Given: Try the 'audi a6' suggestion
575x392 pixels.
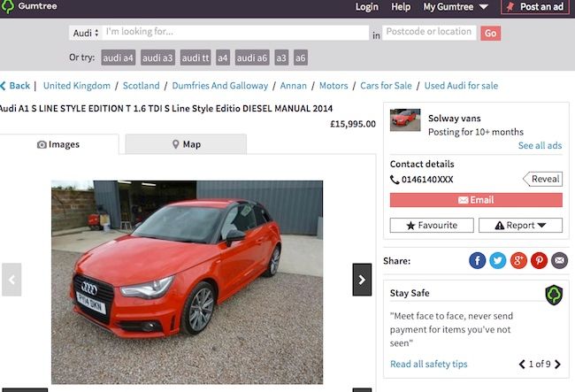Looking at the screenshot, I should pyautogui.click(x=252, y=58).
